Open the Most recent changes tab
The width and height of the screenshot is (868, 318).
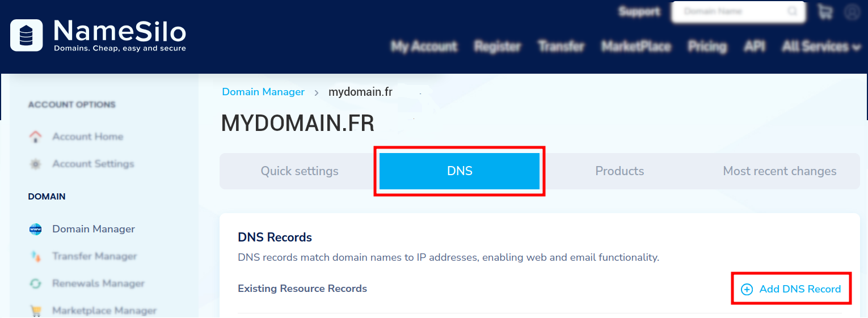[779, 171]
